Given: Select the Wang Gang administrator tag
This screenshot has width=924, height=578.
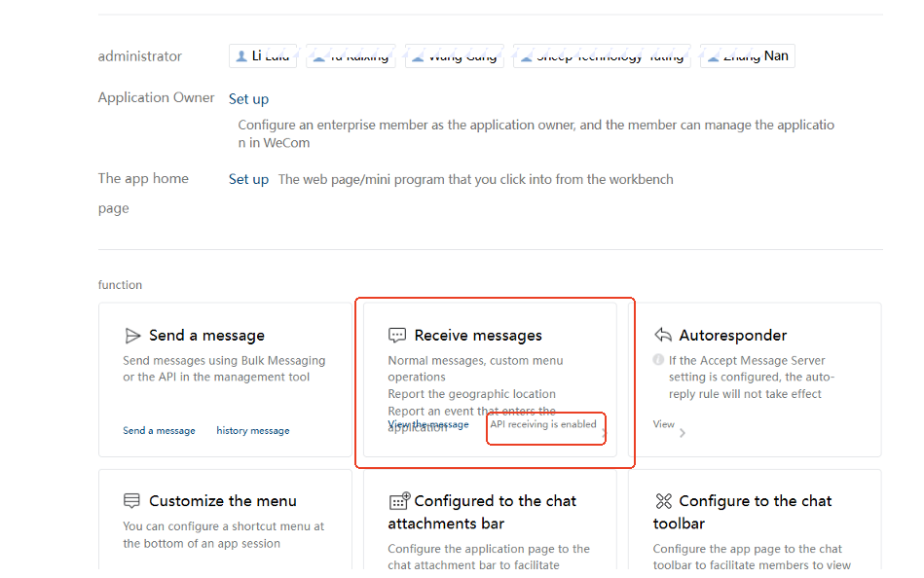Looking at the screenshot, I should (454, 56).
